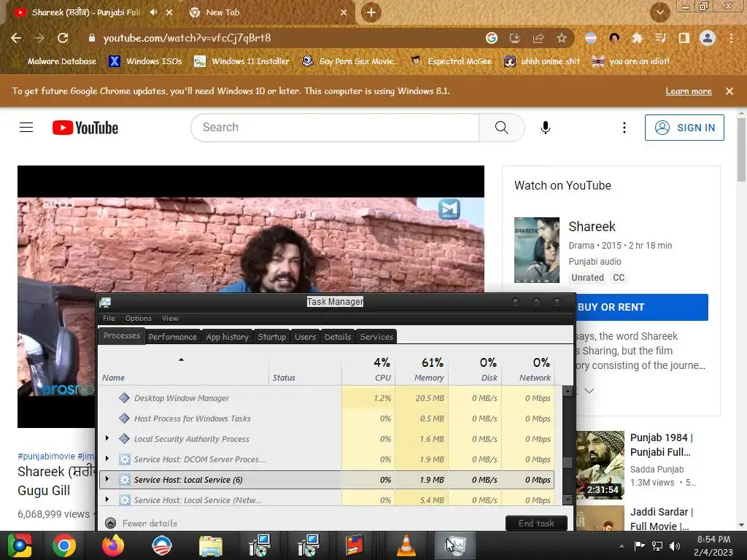Viewport: 747px width, 560px height.
Task: Expand Service Host: Local Service (6) row
Action: 107,479
